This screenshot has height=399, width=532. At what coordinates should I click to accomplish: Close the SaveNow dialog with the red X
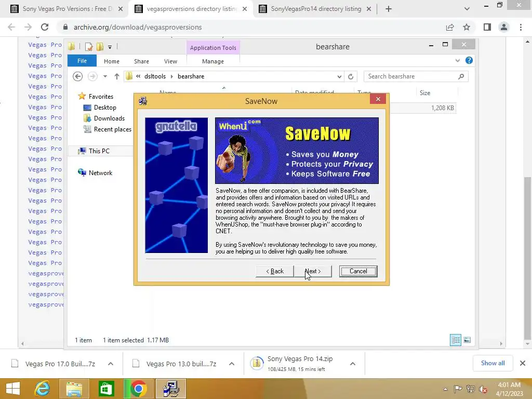click(x=378, y=99)
